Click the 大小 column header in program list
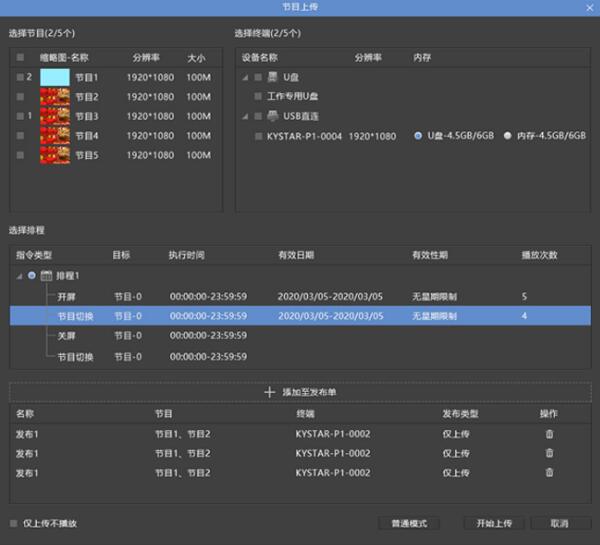This screenshot has height=545, width=600. (x=196, y=58)
